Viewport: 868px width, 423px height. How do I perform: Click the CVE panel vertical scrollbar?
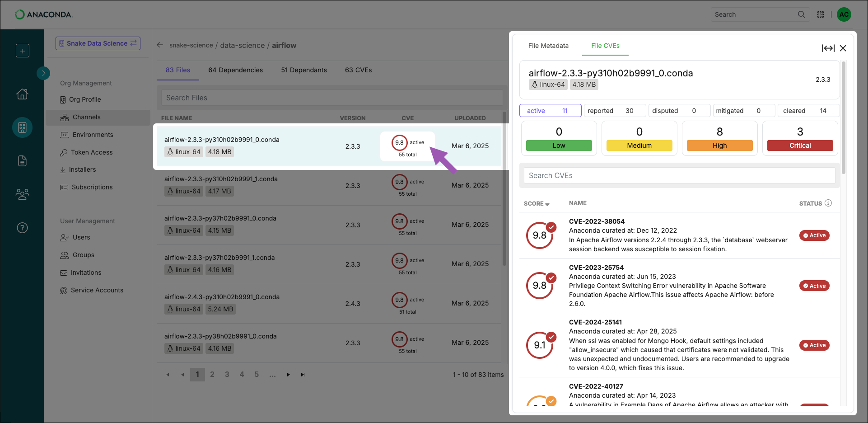(844, 117)
